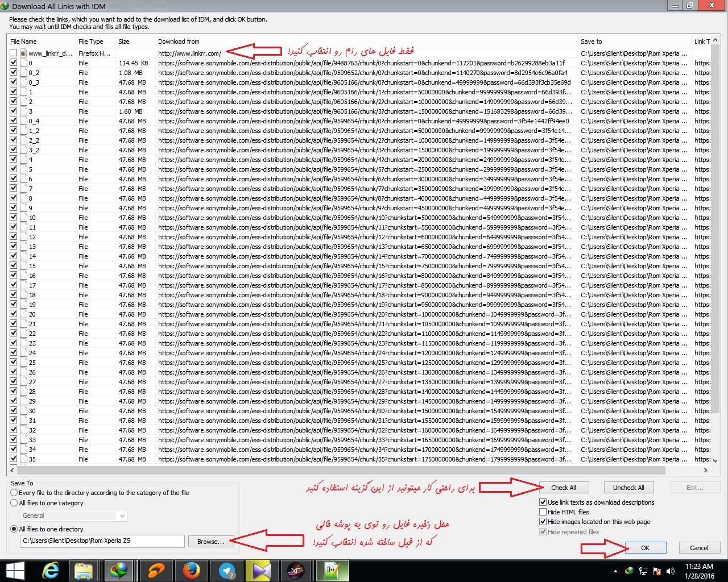Click the file icon of row 10
Viewport: 728px width, 582px height.
23,218
